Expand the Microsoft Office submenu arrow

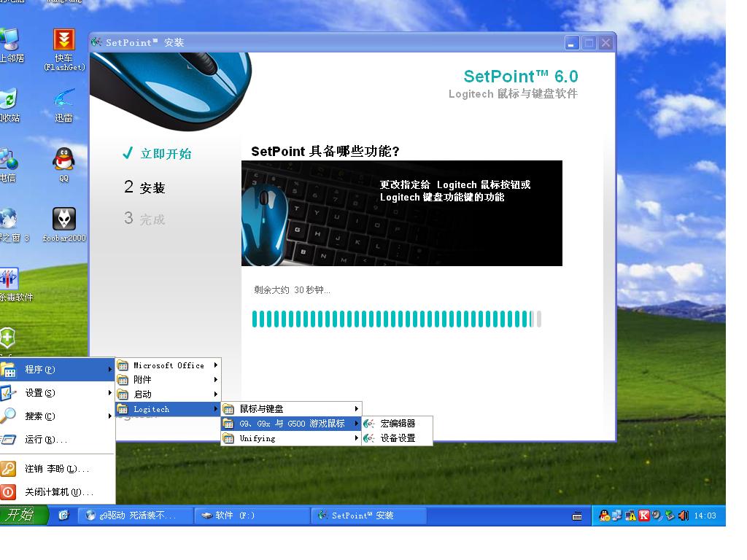216,365
